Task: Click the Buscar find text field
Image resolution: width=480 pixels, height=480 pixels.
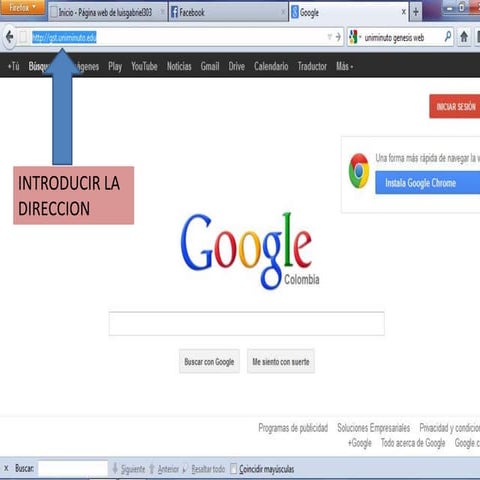Action: coord(73,468)
